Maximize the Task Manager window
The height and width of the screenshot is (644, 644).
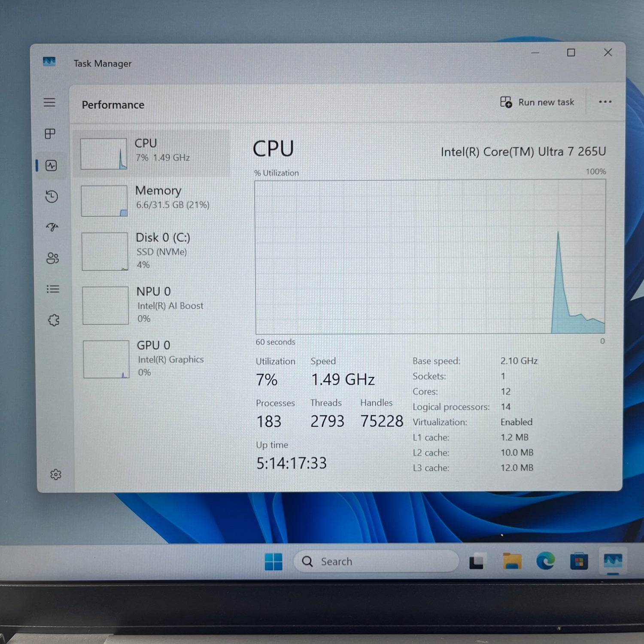click(x=571, y=52)
